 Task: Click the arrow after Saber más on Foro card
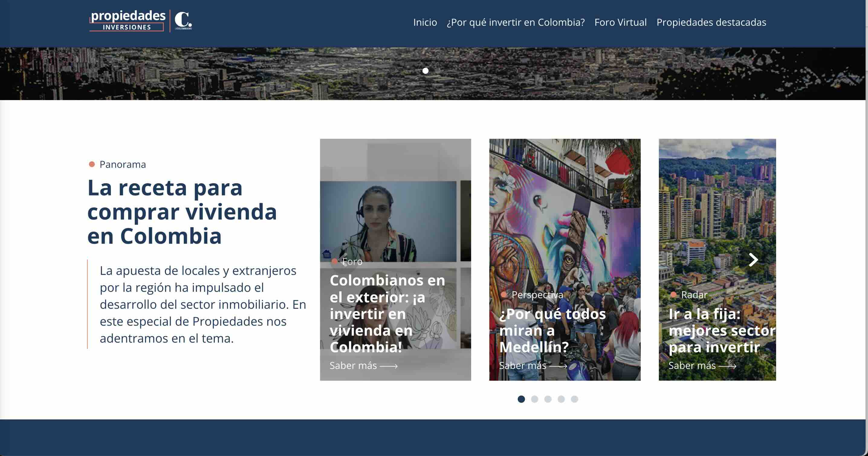point(389,366)
